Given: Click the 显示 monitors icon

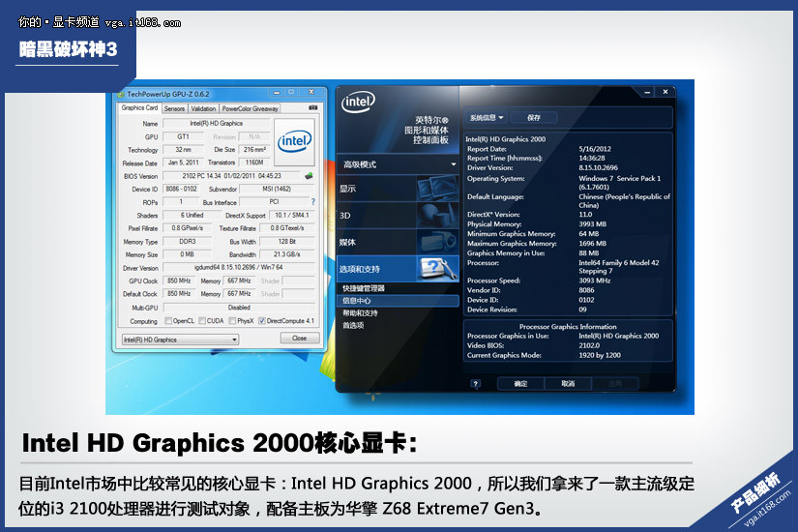Looking at the screenshot, I should point(436,188).
